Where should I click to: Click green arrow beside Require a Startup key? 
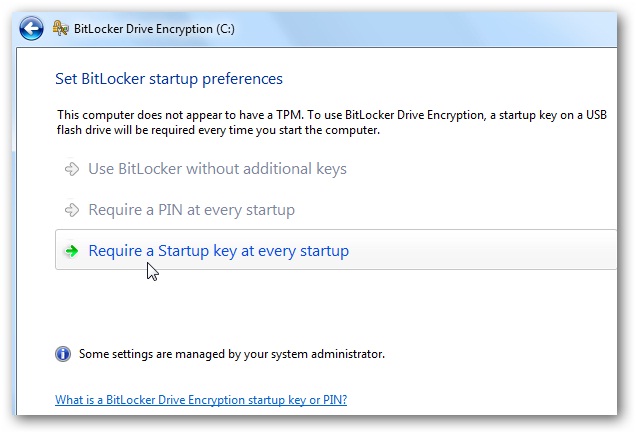[x=72, y=251]
